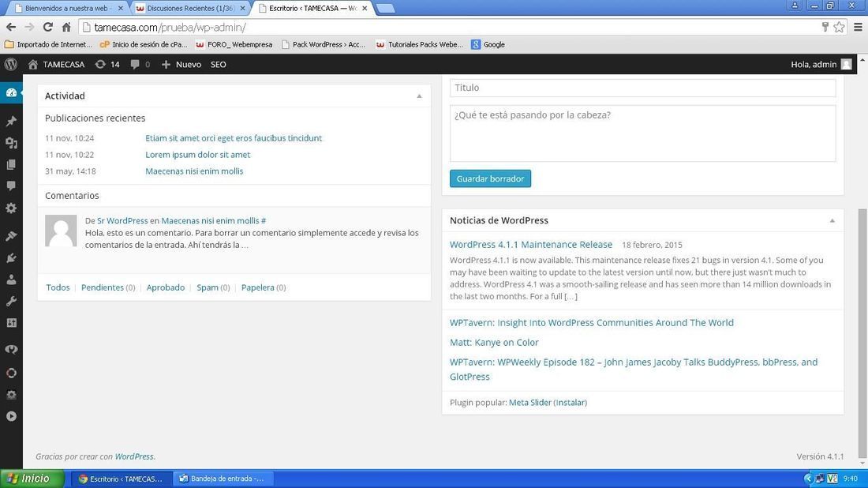Image resolution: width=868 pixels, height=488 pixels.
Task: Open the 'Tutoriales Packs Webe...' bookmark
Action: [420, 44]
